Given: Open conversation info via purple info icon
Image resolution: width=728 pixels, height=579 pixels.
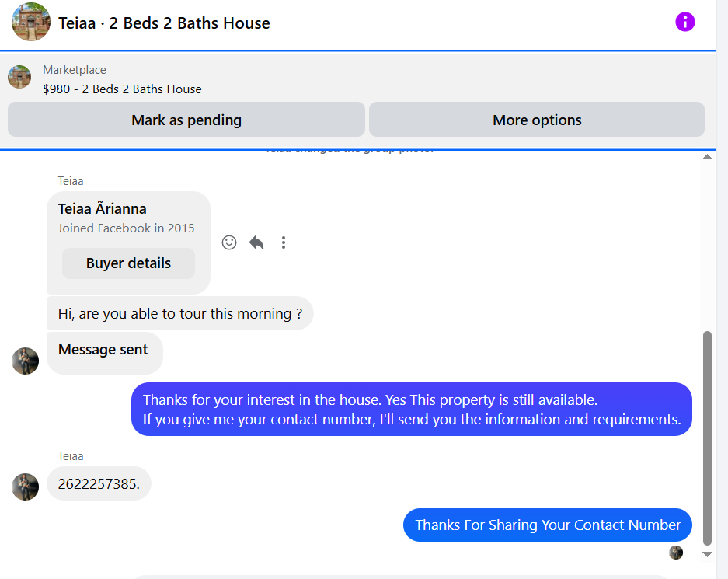Looking at the screenshot, I should (x=684, y=22).
